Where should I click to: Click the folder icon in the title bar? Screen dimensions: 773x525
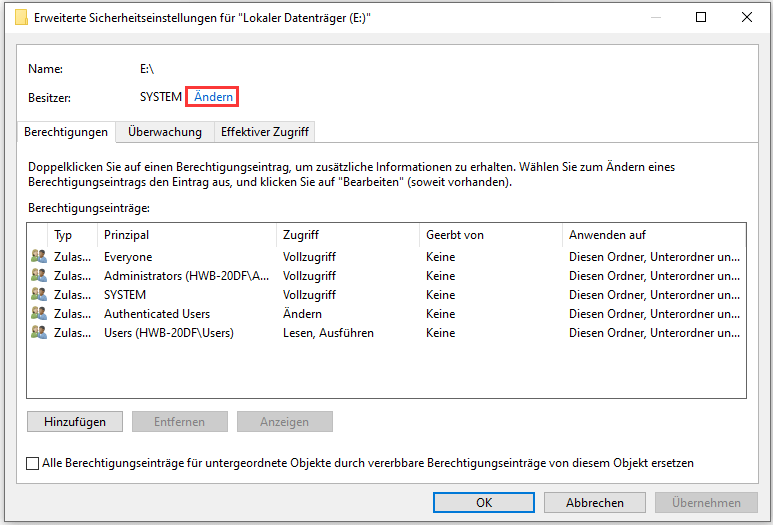click(x=21, y=17)
